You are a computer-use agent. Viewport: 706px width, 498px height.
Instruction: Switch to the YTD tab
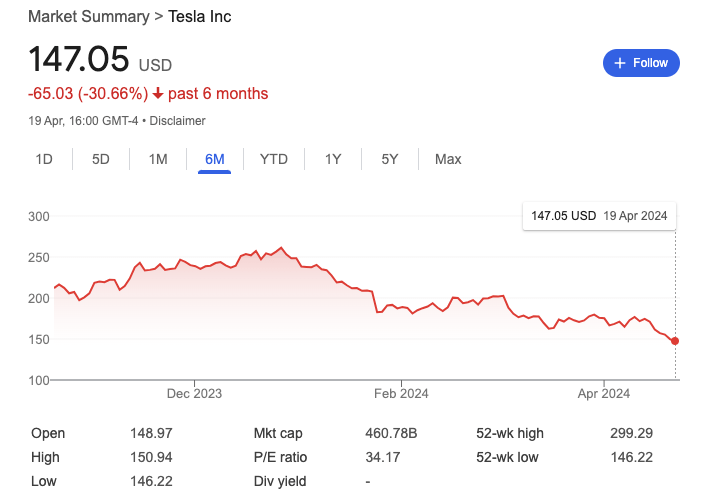[274, 159]
